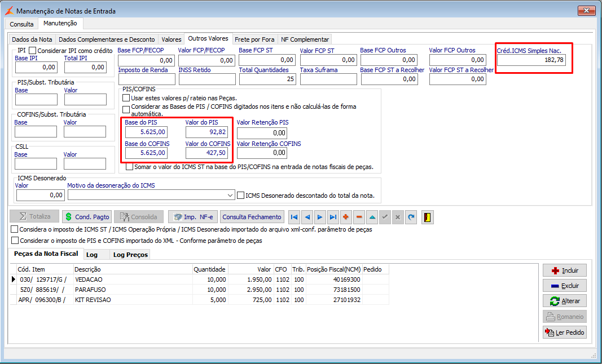The width and height of the screenshot is (602, 364).
Task: Enable Considerar IPI como crédito checkbox
Action: (33, 51)
